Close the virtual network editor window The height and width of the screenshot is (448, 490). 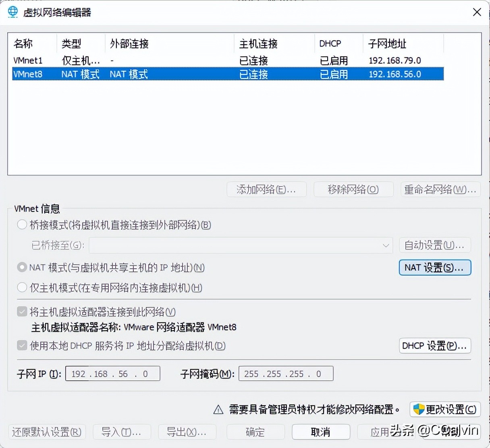point(477,12)
